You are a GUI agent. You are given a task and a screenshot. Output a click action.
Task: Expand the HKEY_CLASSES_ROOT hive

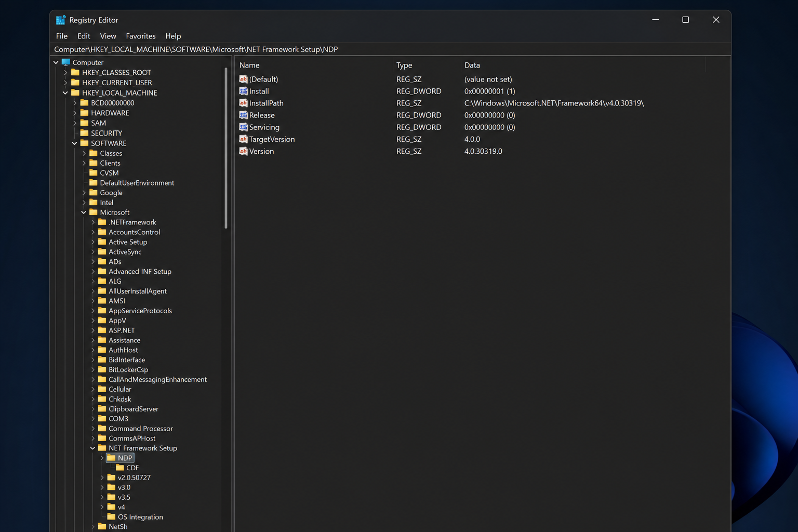(x=65, y=72)
